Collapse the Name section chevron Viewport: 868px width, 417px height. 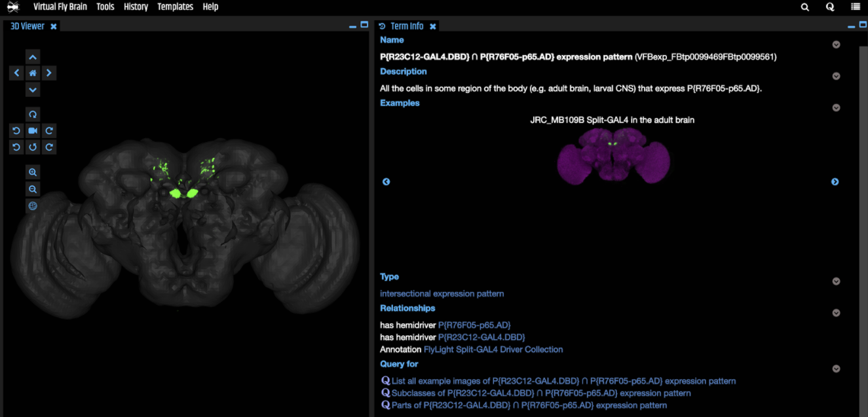pyautogui.click(x=836, y=45)
